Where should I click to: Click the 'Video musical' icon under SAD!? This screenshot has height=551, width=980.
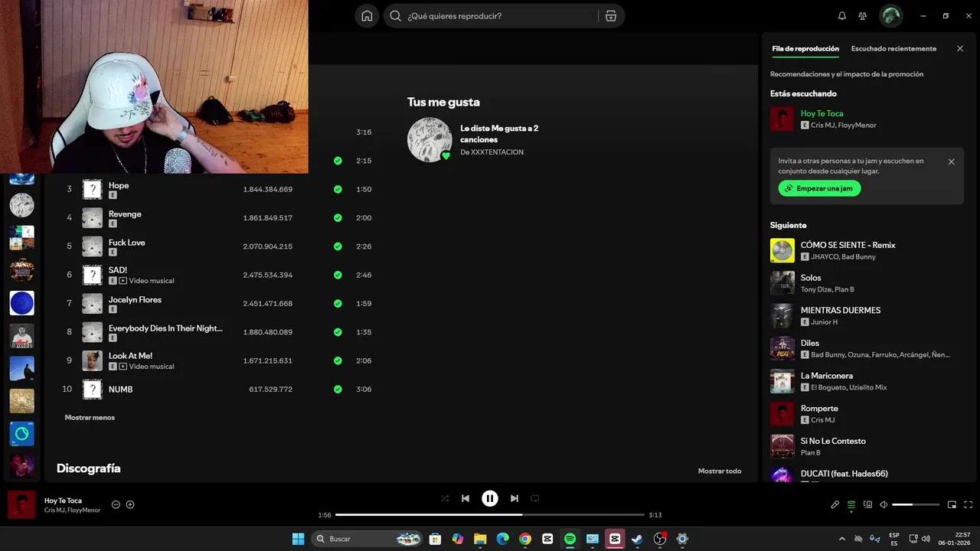(122, 281)
